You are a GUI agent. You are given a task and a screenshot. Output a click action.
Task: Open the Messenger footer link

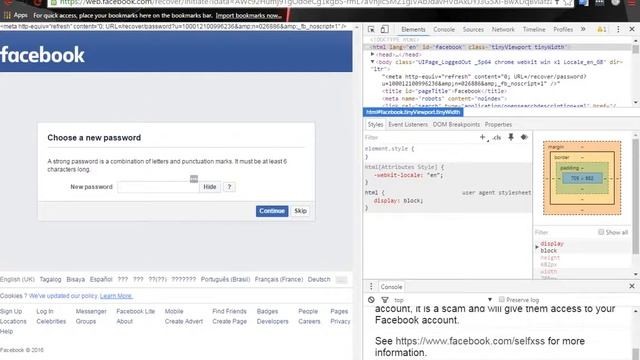[x=91, y=311]
